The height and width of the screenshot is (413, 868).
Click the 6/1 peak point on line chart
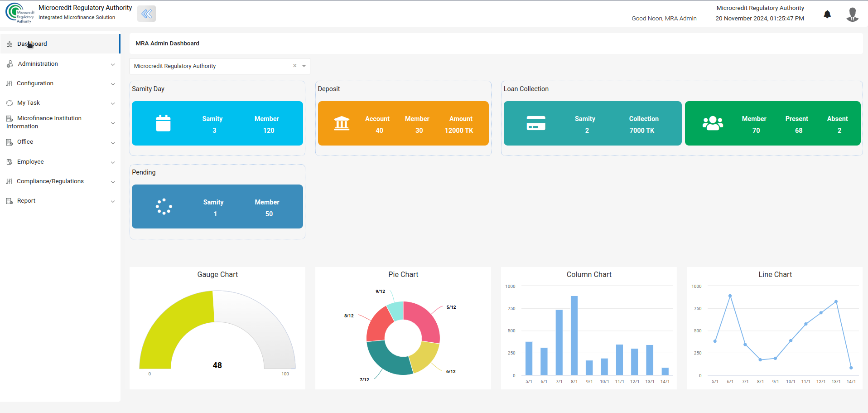tap(730, 296)
